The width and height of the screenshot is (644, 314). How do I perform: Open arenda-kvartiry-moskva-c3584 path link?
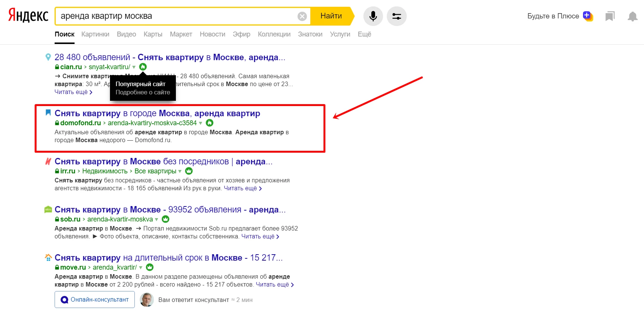(152, 123)
